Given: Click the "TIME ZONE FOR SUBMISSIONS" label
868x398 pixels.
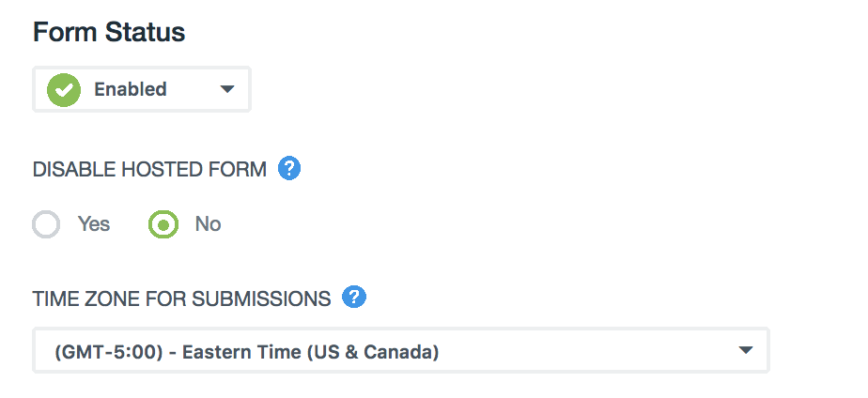Looking at the screenshot, I should 182,299.
